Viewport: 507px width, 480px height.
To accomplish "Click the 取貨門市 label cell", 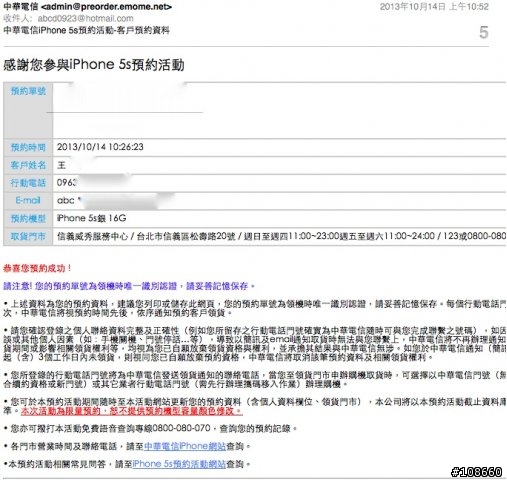I will [28, 236].
